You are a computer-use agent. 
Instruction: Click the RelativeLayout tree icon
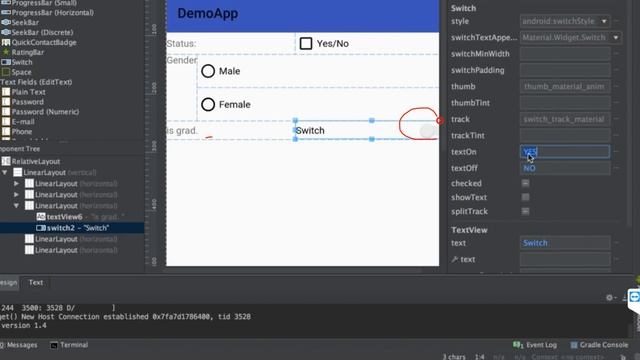pos(6,161)
